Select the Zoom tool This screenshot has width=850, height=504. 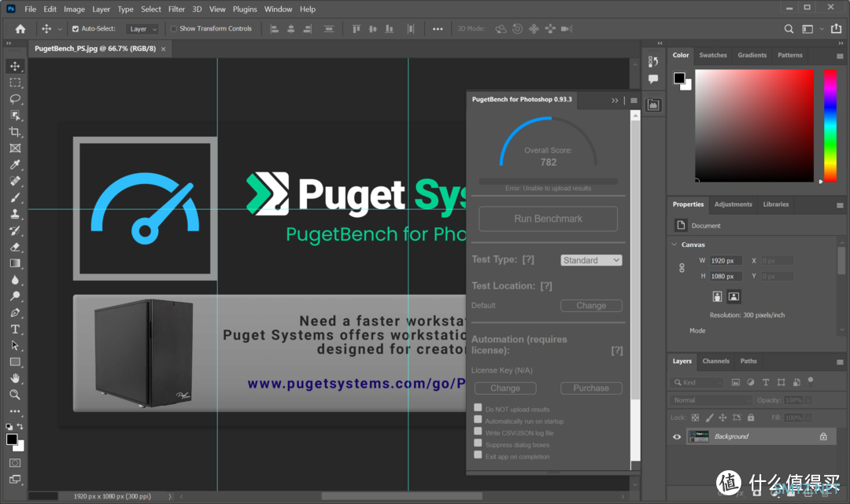coord(15,395)
